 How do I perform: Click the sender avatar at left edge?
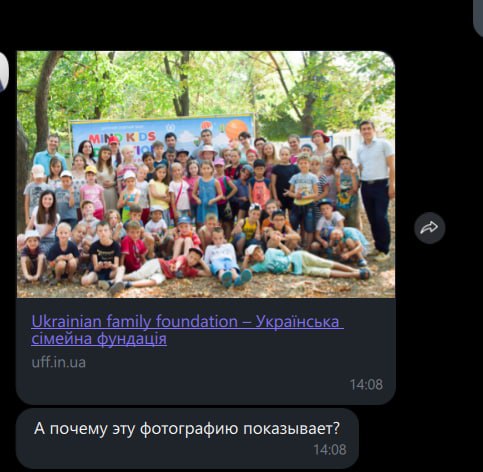(x=4, y=71)
